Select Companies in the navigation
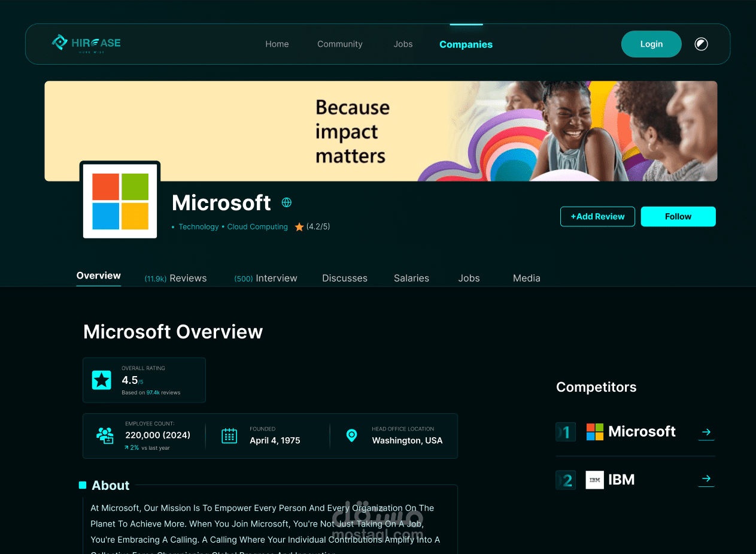 [466, 44]
